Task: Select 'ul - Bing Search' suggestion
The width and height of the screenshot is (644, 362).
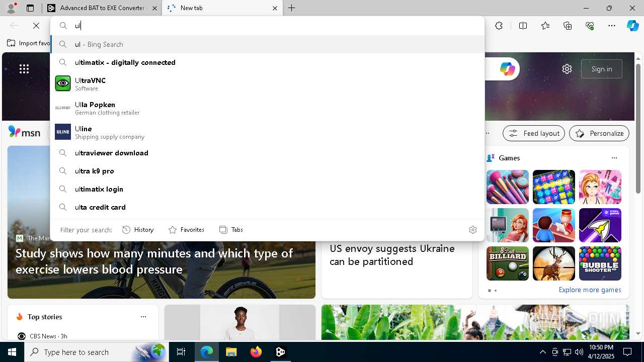Action: click(x=267, y=44)
